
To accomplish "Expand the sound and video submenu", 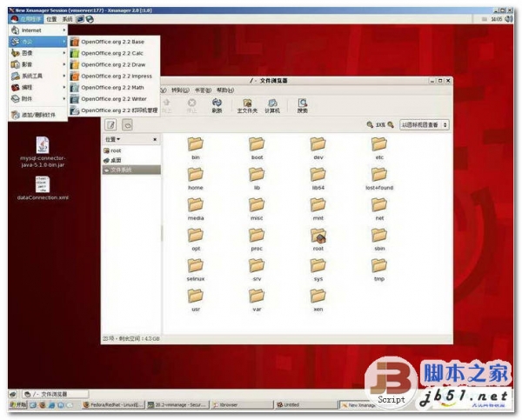I will (38, 64).
